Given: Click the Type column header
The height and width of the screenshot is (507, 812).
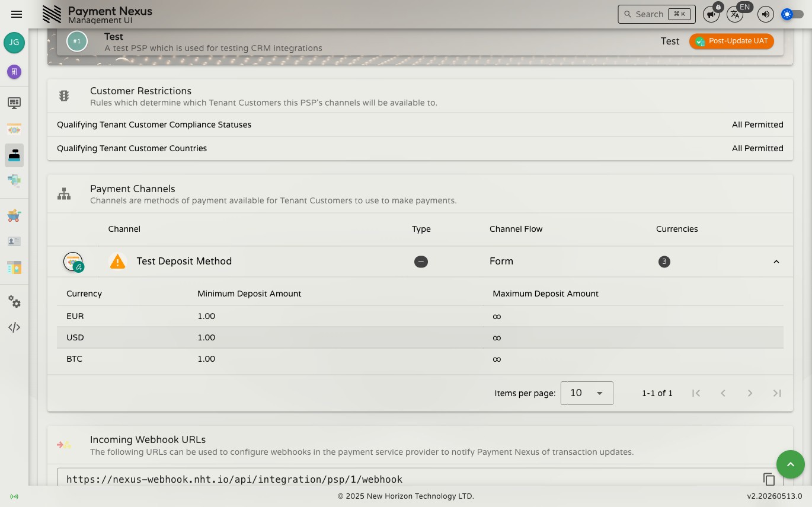Looking at the screenshot, I should 421,229.
